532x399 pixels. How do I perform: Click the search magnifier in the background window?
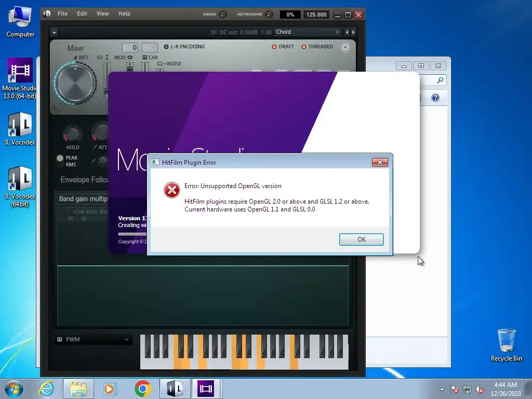440,80
